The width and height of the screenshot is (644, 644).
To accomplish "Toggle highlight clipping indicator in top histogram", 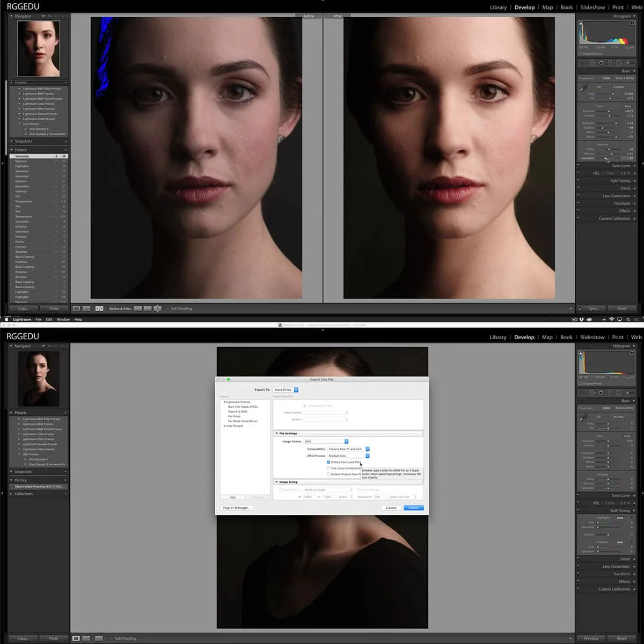I will [x=632, y=23].
